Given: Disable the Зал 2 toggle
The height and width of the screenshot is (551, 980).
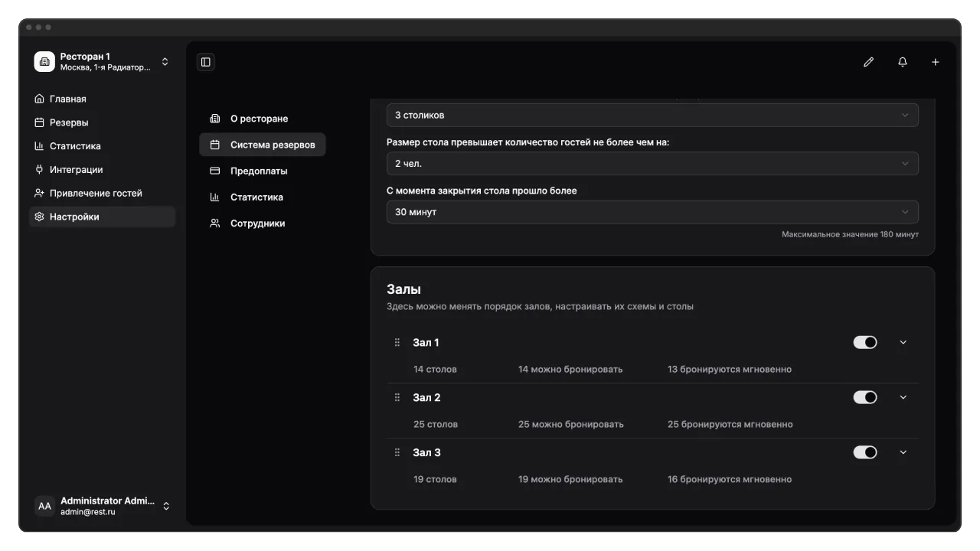Looking at the screenshot, I should (x=865, y=397).
